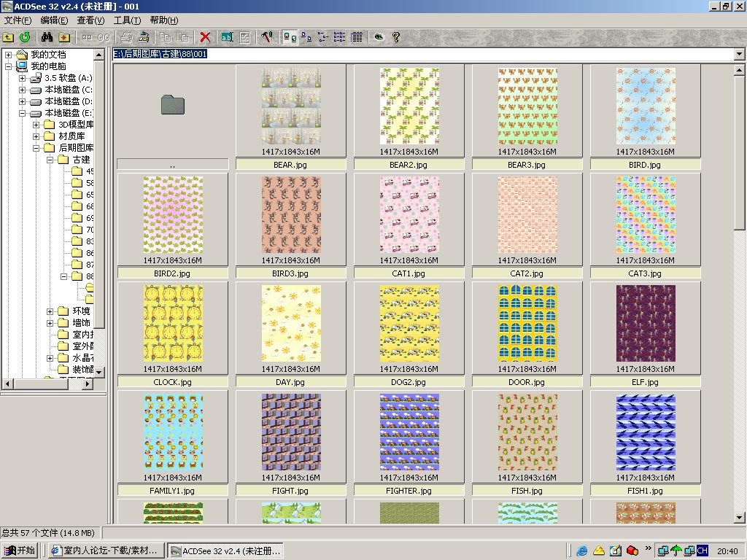
Task: Click the Internet Explorer quick launch icon
Action: click(581, 551)
